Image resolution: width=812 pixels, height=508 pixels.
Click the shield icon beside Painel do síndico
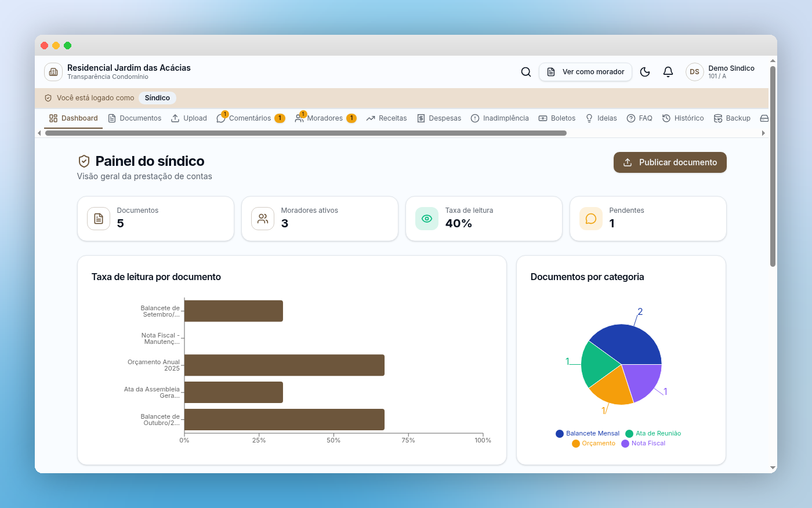tap(84, 161)
